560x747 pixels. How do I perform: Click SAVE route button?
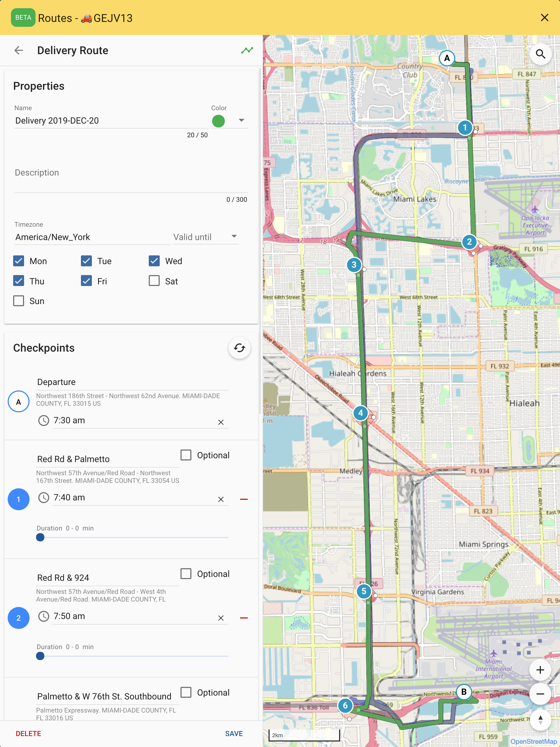[234, 734]
